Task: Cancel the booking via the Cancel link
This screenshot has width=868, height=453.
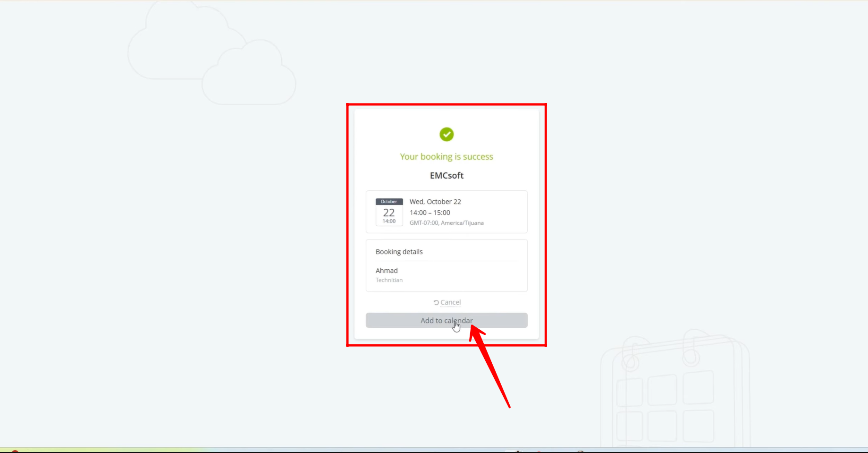Action: (450, 302)
